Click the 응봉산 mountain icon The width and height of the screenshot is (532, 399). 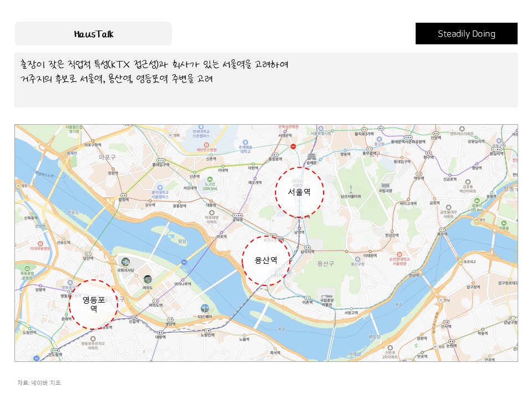point(477,201)
